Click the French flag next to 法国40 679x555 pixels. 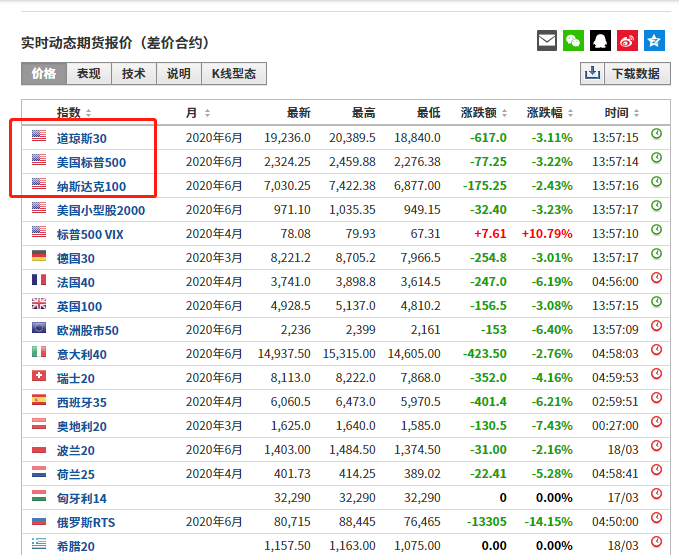coord(39,280)
